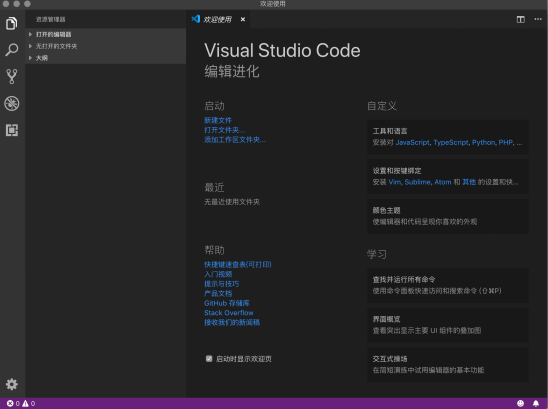The image size is (548, 409).
Task: Click the warnings triangle in status bar
Action: [26, 403]
